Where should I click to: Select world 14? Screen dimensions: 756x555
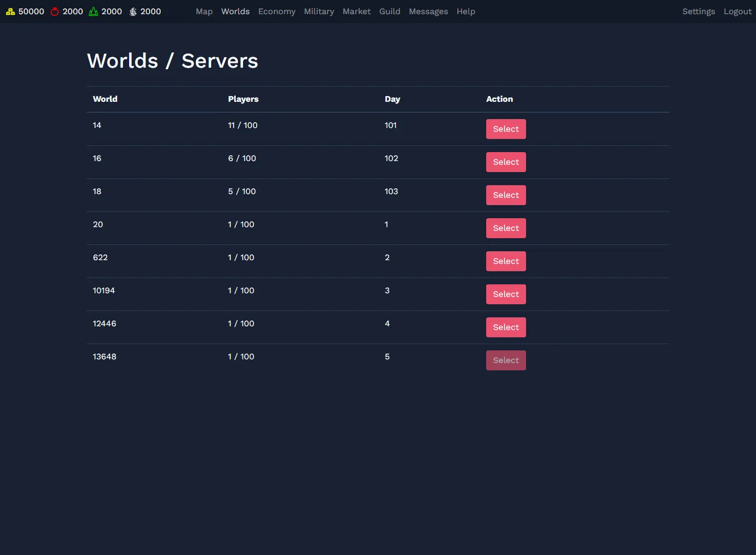point(506,129)
